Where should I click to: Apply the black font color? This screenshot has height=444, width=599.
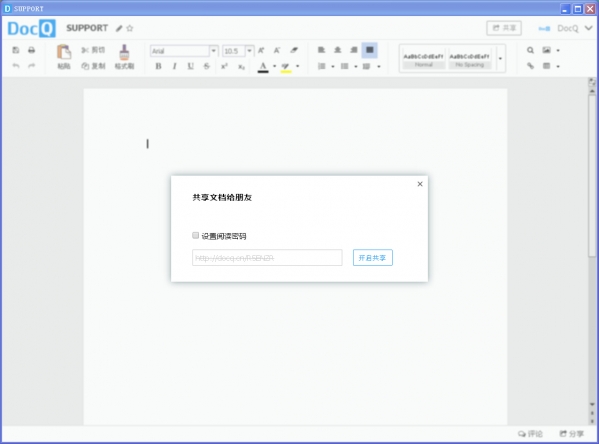[x=263, y=67]
